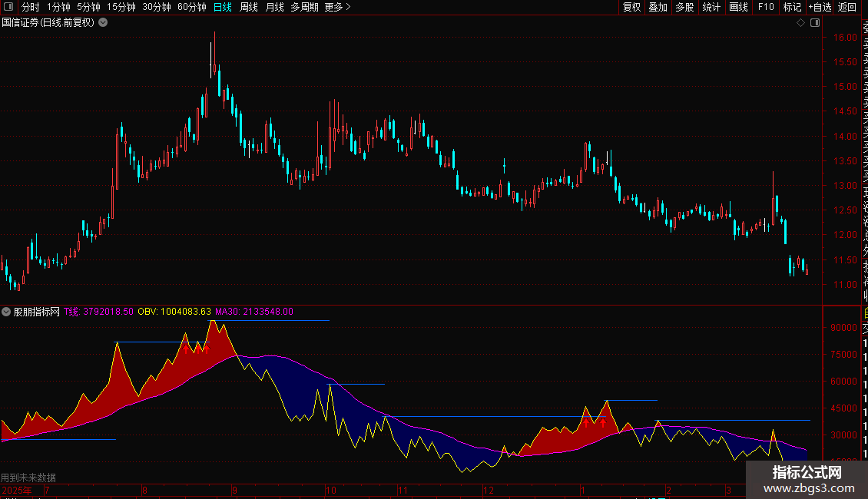The image size is (868, 499).
Task: Click the 标记 mark button
Action: 792,7
